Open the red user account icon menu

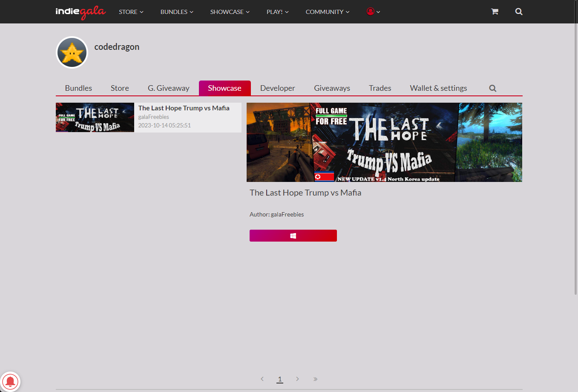tap(374, 12)
